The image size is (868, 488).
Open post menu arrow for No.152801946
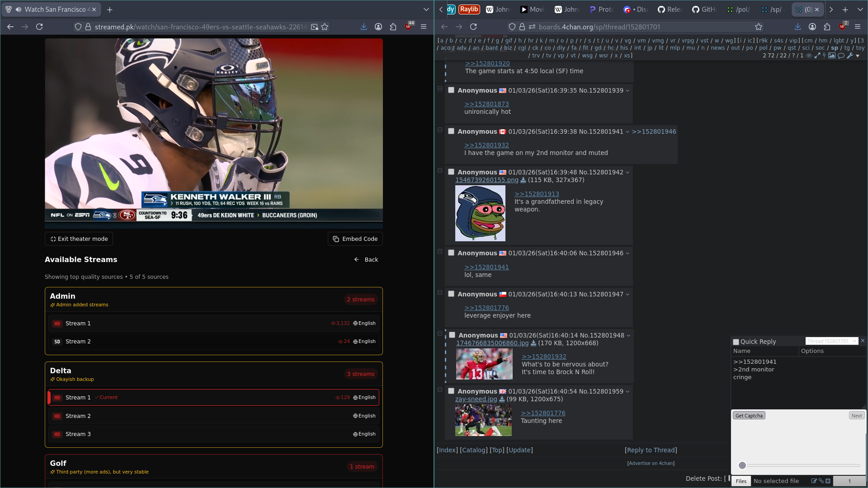tap(627, 253)
